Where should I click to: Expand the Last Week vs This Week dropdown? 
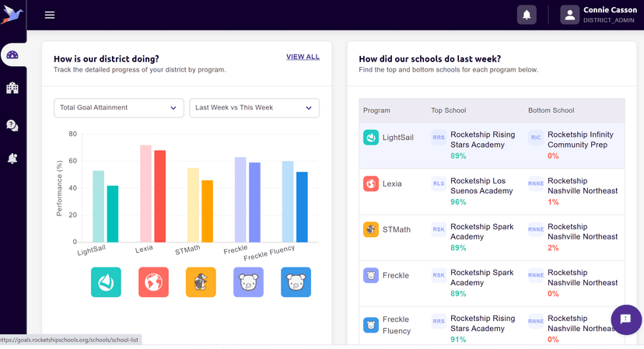(254, 108)
